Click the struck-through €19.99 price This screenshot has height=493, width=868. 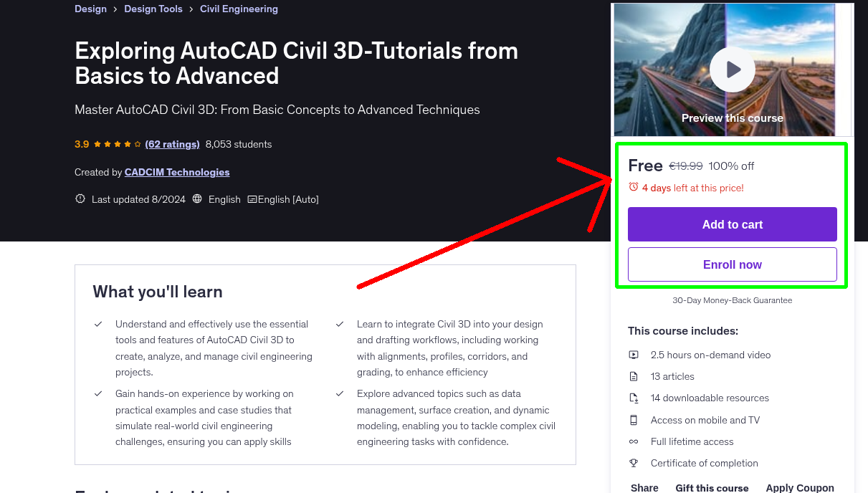click(x=686, y=166)
